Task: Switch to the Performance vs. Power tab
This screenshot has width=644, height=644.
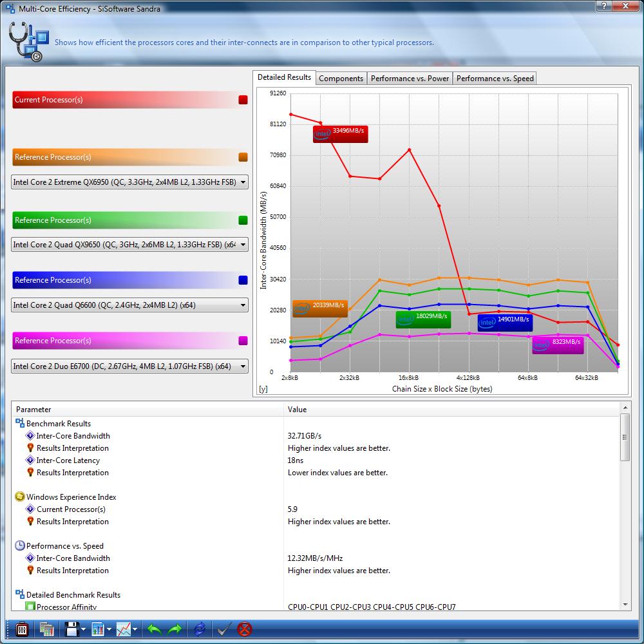Action: [410, 79]
